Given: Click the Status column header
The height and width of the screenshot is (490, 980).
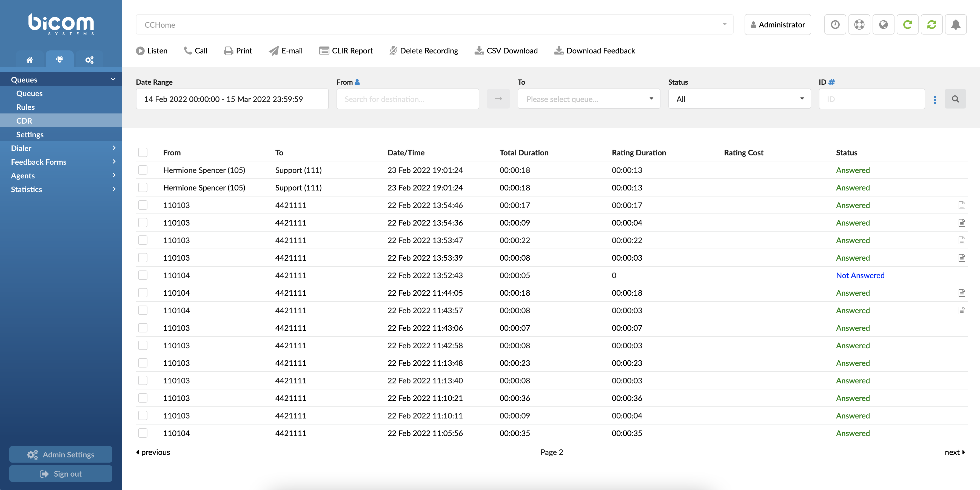Looking at the screenshot, I should (x=847, y=153).
